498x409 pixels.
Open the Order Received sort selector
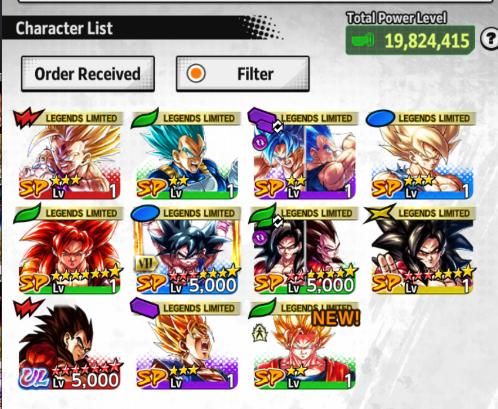[x=88, y=74]
